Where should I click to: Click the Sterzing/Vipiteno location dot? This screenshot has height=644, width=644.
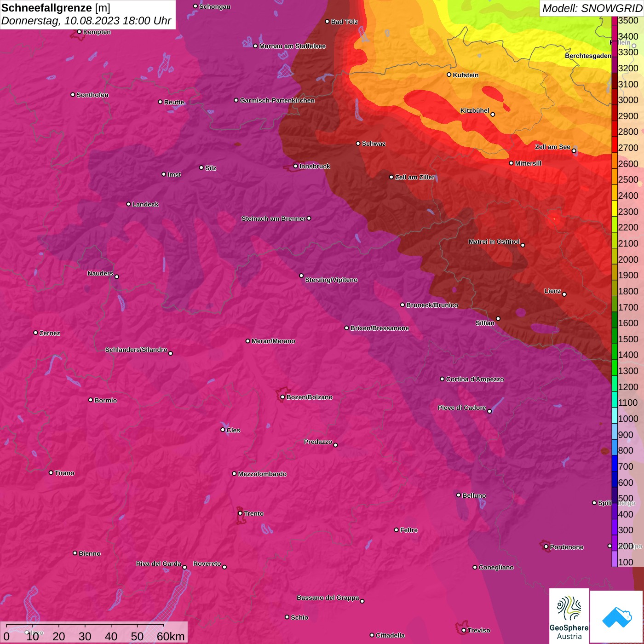(301, 276)
